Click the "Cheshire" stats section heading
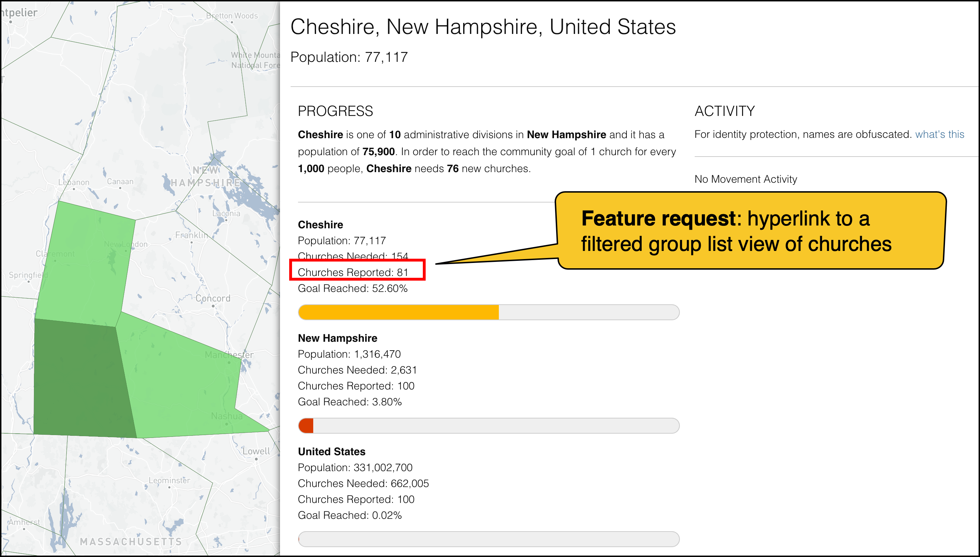 320,224
